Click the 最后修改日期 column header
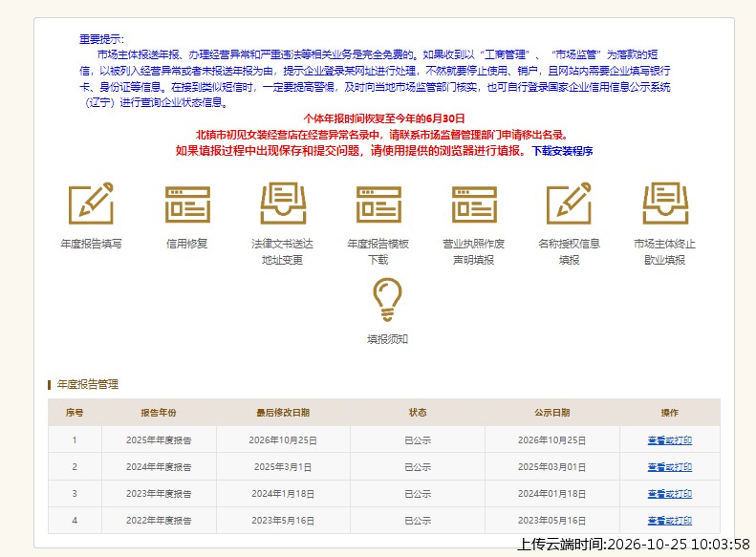 (283, 413)
